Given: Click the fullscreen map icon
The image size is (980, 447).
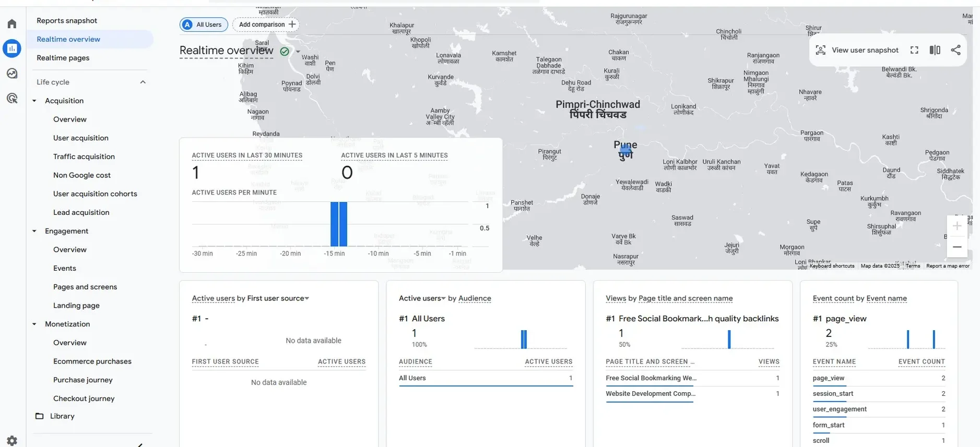Looking at the screenshot, I should (x=914, y=50).
